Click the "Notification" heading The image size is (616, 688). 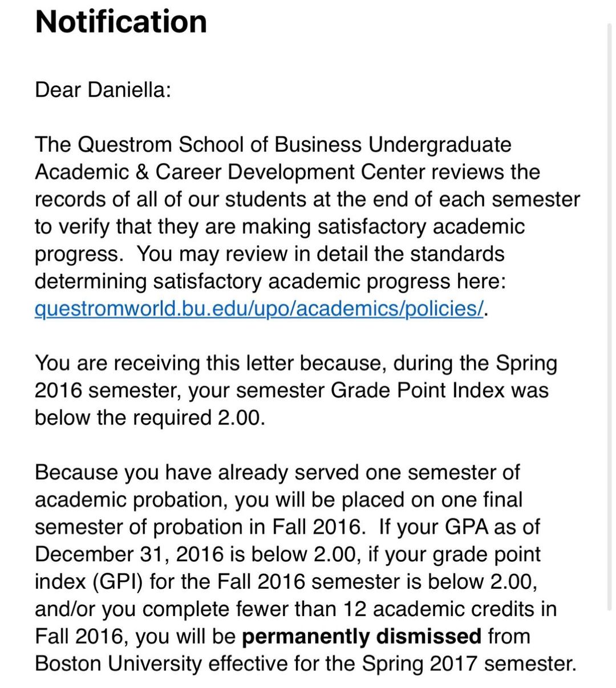click(x=121, y=22)
